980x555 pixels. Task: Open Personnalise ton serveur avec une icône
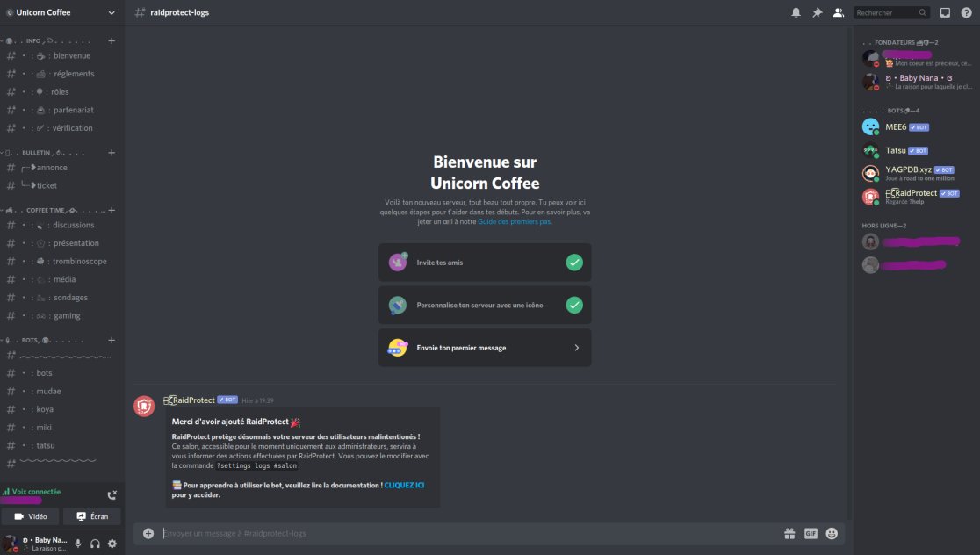click(485, 305)
